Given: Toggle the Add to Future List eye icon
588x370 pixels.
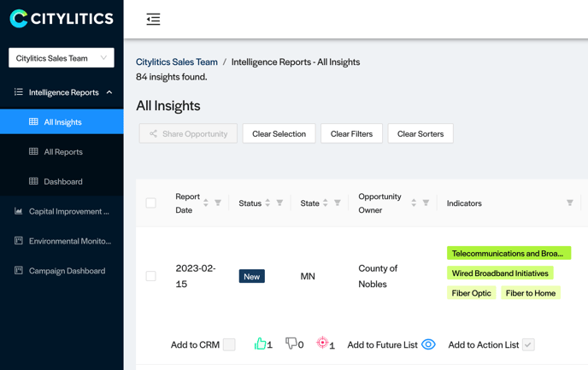Looking at the screenshot, I should (x=428, y=344).
